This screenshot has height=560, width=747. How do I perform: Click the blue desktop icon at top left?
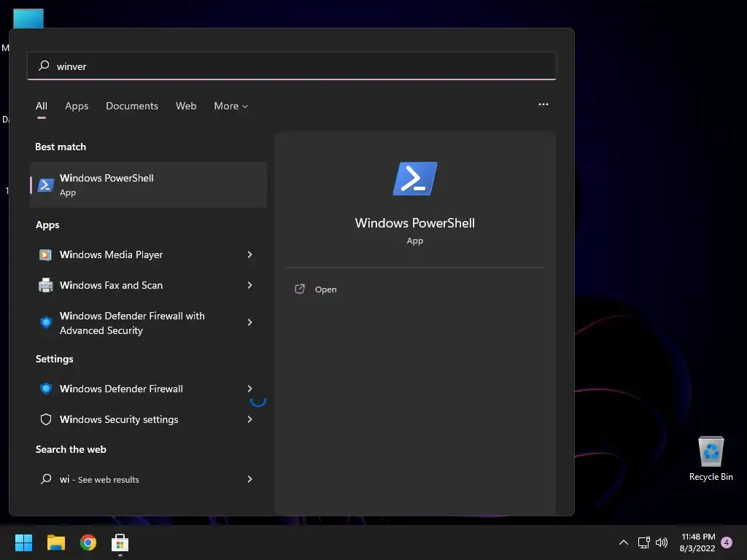point(28,18)
